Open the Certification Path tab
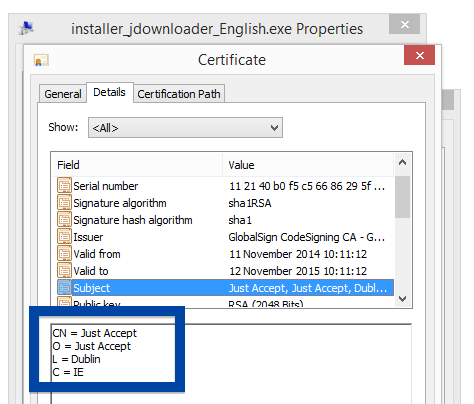Screen dimensions: 474x404 pyautogui.click(x=179, y=94)
